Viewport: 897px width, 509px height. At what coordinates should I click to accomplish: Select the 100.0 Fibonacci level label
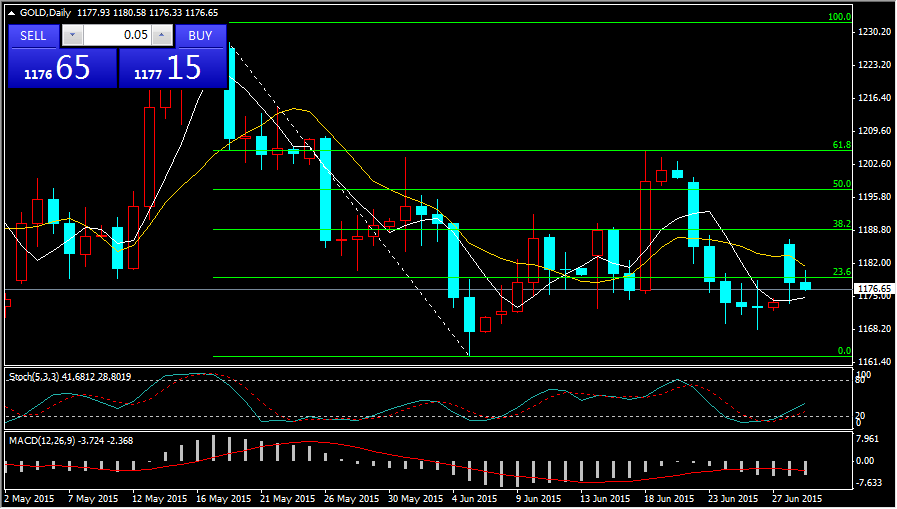pos(839,17)
